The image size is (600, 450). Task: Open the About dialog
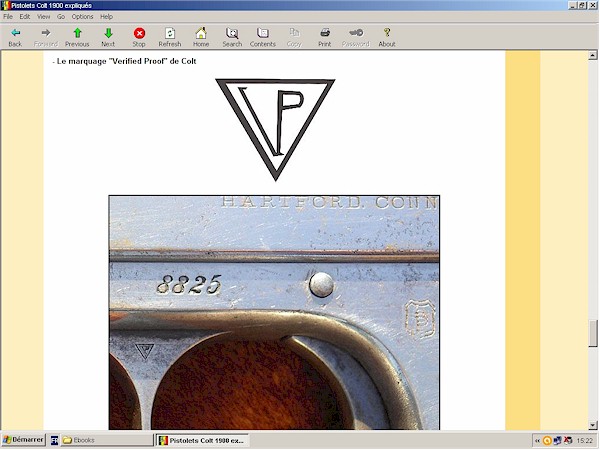pos(387,37)
